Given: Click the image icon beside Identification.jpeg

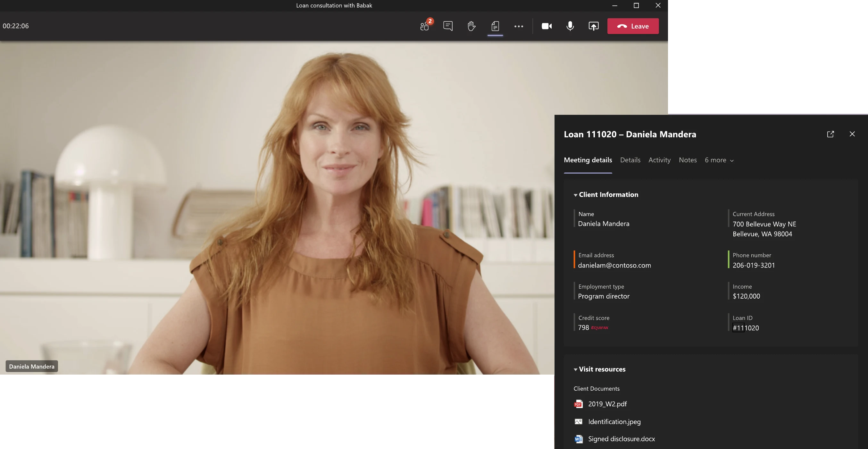Looking at the screenshot, I should point(578,422).
